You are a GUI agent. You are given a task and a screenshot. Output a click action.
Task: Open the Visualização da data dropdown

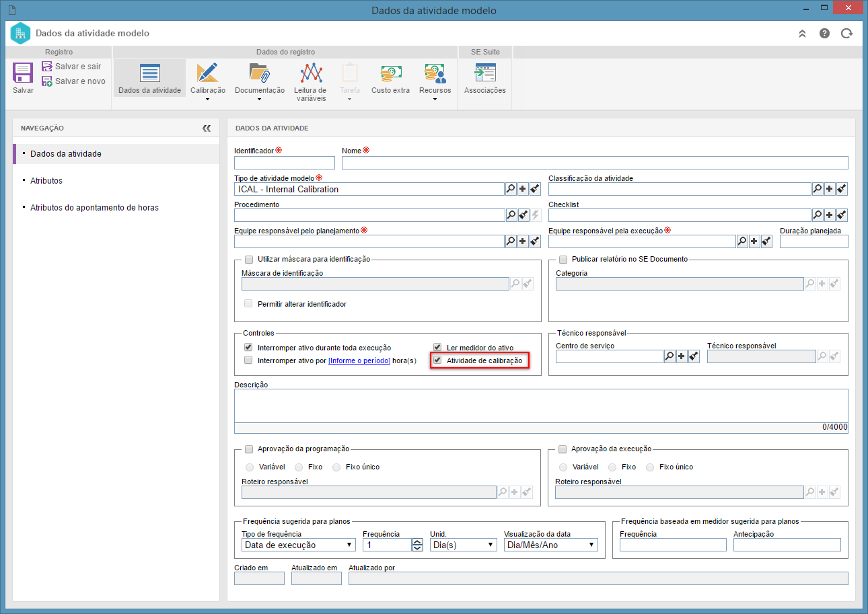click(551, 545)
